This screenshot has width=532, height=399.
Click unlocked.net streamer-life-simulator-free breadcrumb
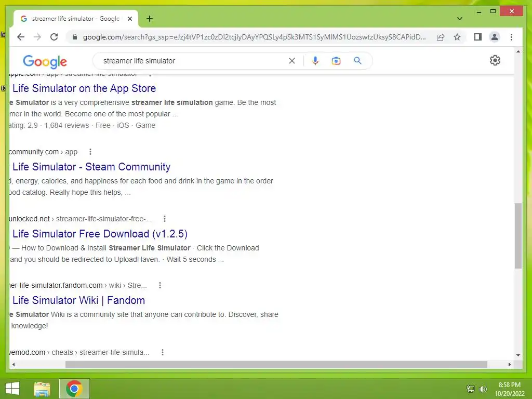81,219
